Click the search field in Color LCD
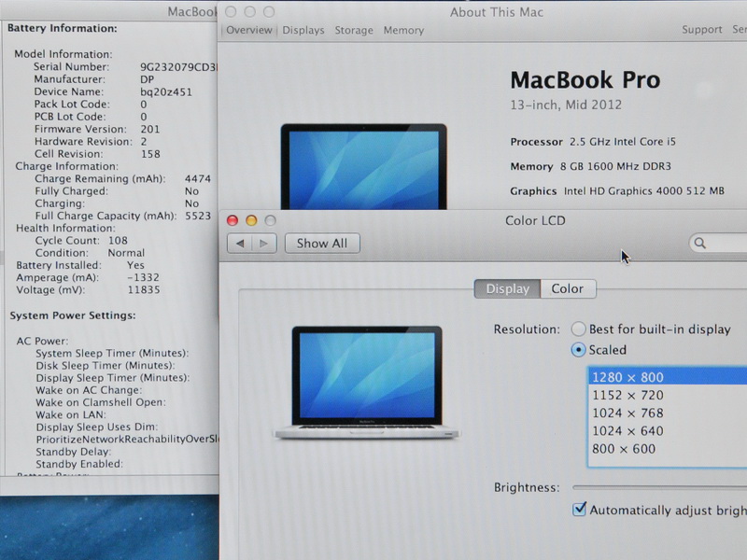Image resolution: width=747 pixels, height=560 pixels. coord(718,244)
